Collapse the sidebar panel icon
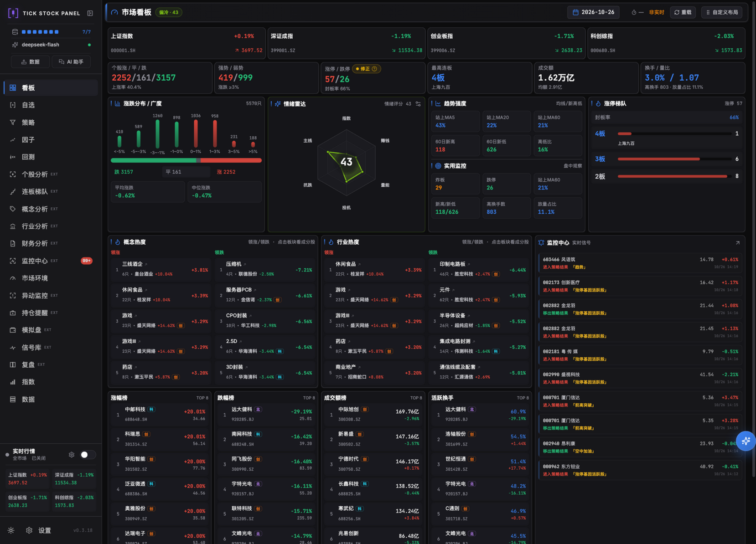Viewport: 756px width, 544px height. 90,13
